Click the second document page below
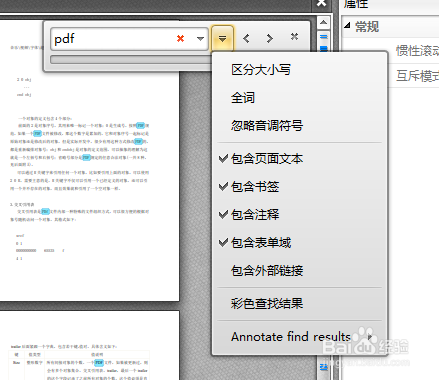439x380 pixels. coord(89,345)
